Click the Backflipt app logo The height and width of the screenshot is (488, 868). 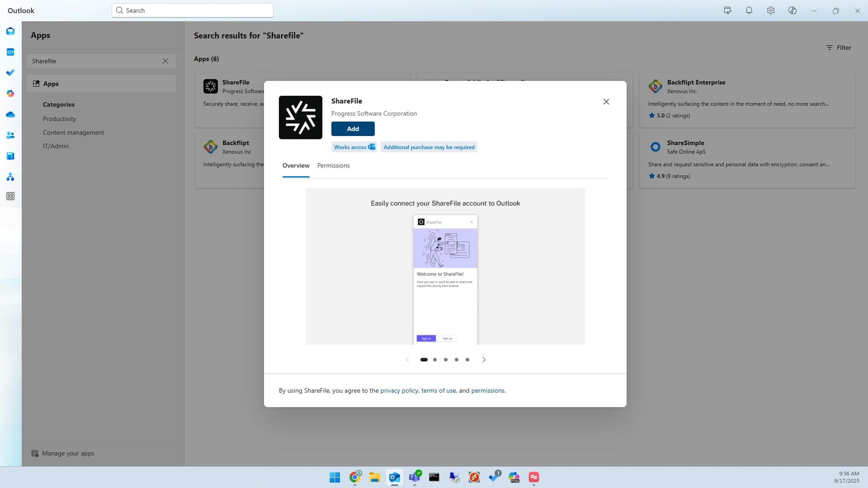pyautogui.click(x=210, y=146)
